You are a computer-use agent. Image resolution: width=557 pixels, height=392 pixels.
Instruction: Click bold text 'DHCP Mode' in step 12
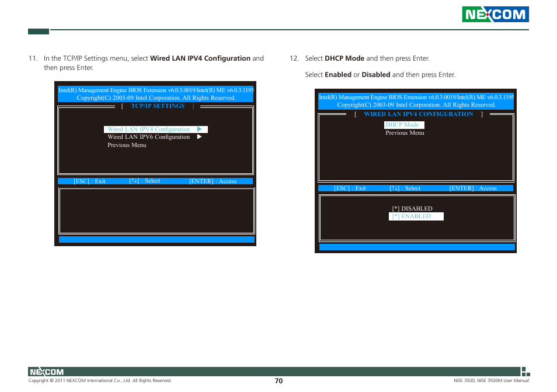[x=344, y=58]
